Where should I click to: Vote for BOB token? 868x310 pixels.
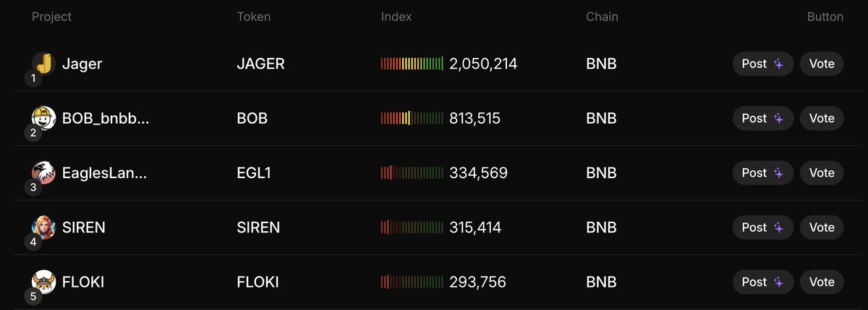click(x=822, y=118)
